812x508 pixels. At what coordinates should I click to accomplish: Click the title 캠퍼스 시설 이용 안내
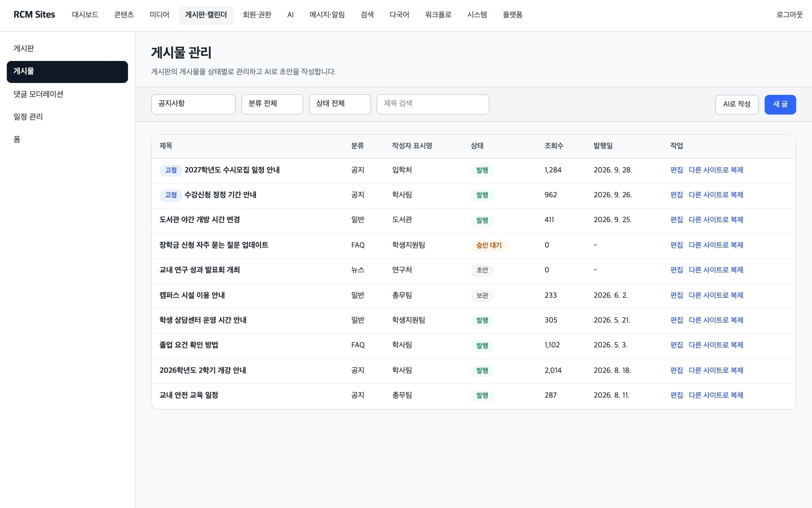coord(192,295)
